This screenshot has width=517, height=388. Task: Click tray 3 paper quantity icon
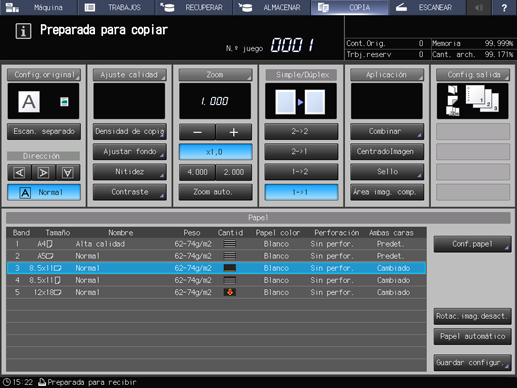coord(230,268)
